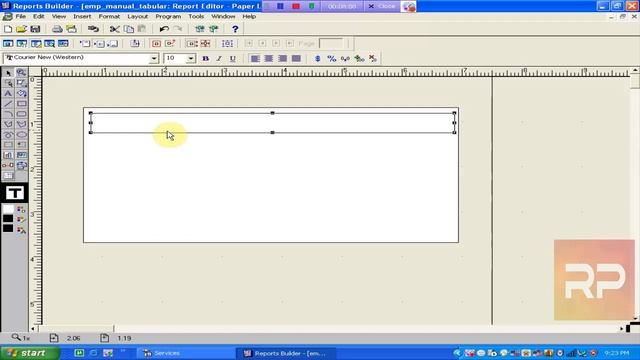Switch to the Web Source view
This screenshot has width=640, height=360.
coord(22,43)
